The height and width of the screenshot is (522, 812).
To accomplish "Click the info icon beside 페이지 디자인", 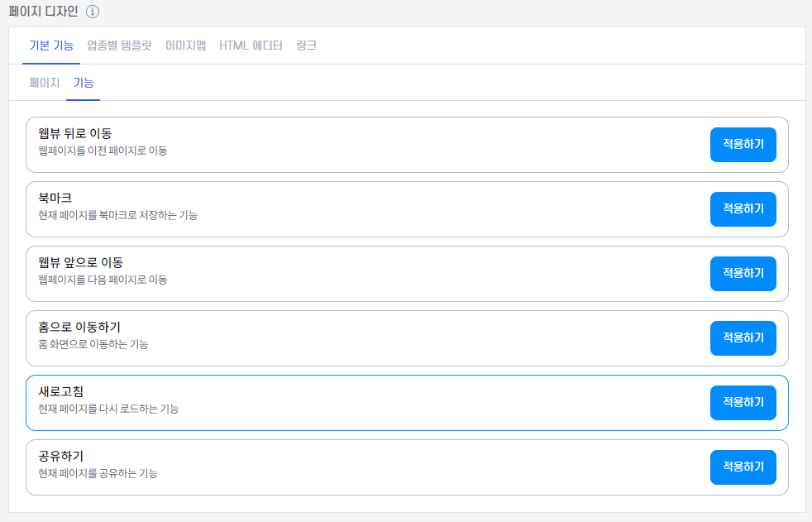I will coord(93,12).
